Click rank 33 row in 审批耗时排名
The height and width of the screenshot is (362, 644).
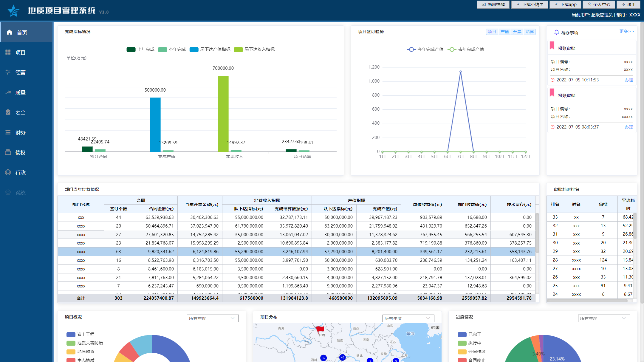(590, 217)
